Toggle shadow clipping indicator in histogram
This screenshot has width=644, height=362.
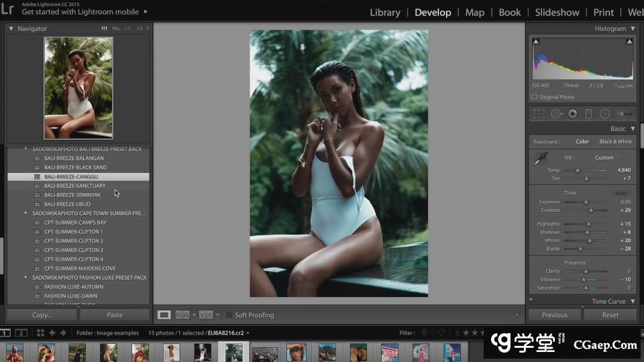[535, 42]
